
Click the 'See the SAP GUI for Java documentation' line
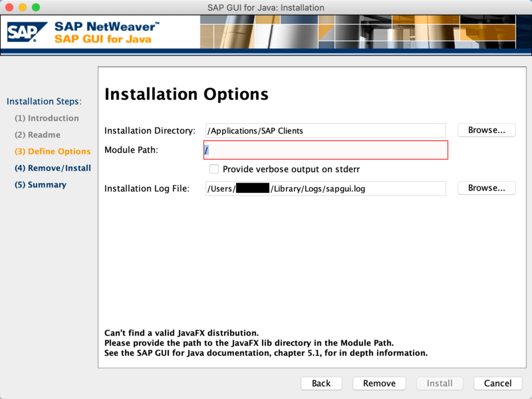tap(266, 353)
